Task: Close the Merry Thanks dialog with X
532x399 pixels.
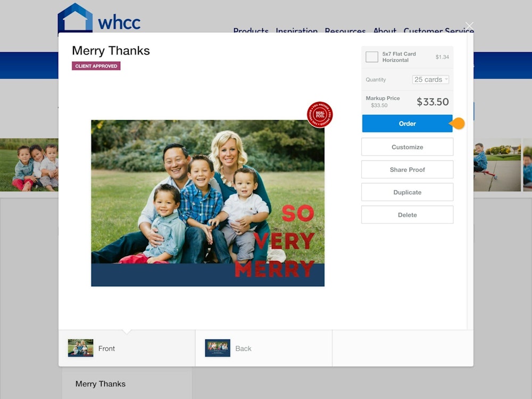Action: pyautogui.click(x=469, y=26)
